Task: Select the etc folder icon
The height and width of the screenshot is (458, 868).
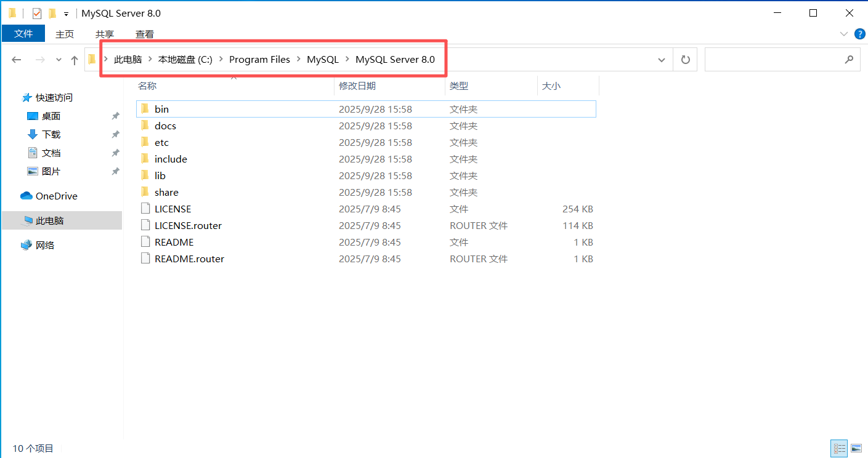Action: point(145,142)
